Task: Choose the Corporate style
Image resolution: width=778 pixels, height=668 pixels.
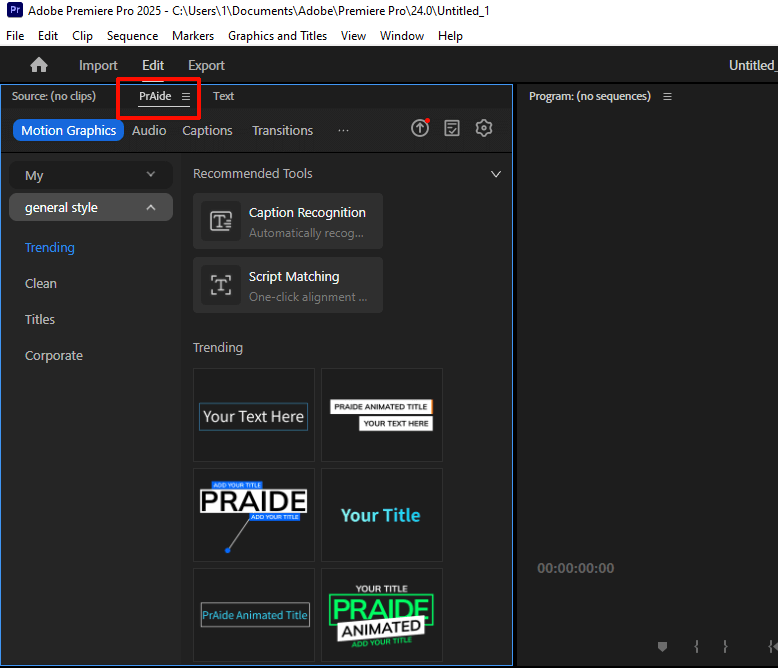Action: click(x=54, y=356)
